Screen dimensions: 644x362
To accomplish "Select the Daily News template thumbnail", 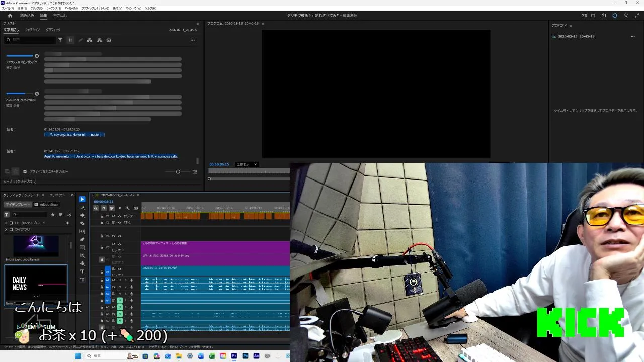I will (x=36, y=284).
